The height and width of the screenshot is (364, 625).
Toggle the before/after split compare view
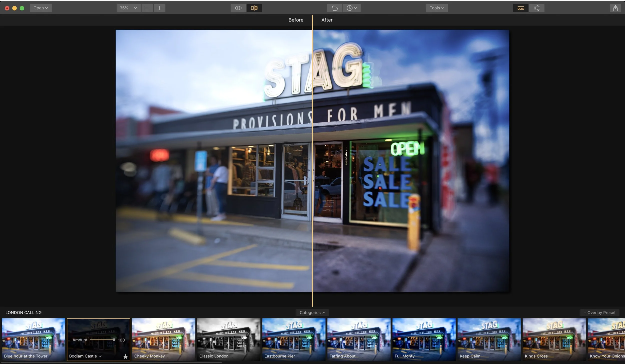click(254, 8)
